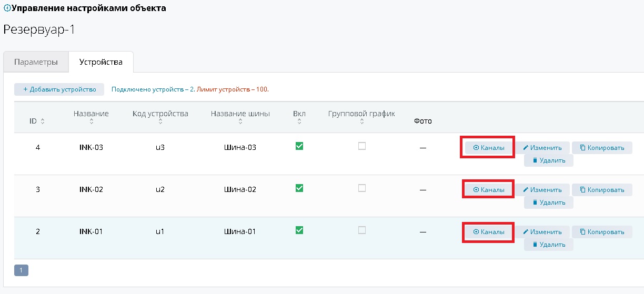Image resolution: width=644 pixels, height=294 pixels.
Task: Click Копировать for device INK-02
Action: (x=602, y=190)
